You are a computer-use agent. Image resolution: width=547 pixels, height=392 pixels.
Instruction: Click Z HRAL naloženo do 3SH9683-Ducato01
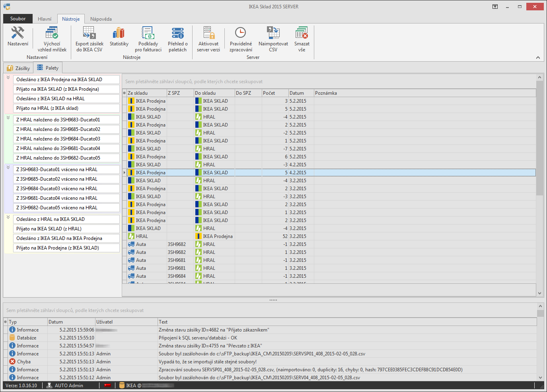tap(66, 120)
